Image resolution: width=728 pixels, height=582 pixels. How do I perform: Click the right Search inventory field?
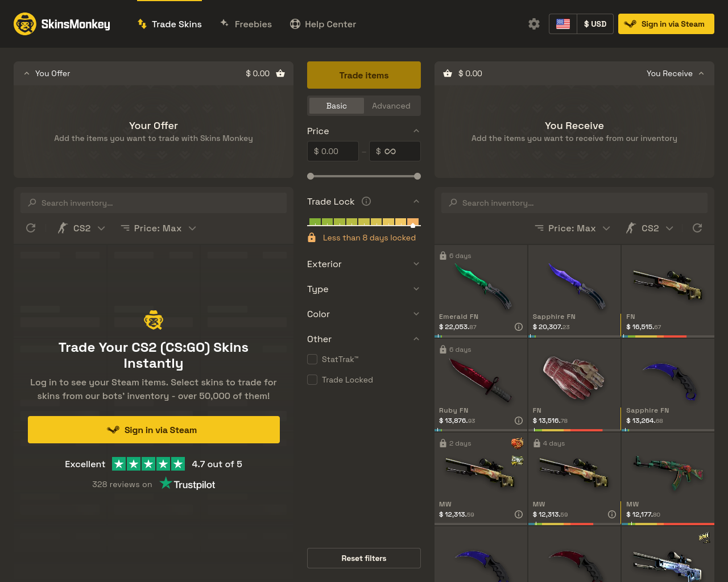pyautogui.click(x=574, y=203)
